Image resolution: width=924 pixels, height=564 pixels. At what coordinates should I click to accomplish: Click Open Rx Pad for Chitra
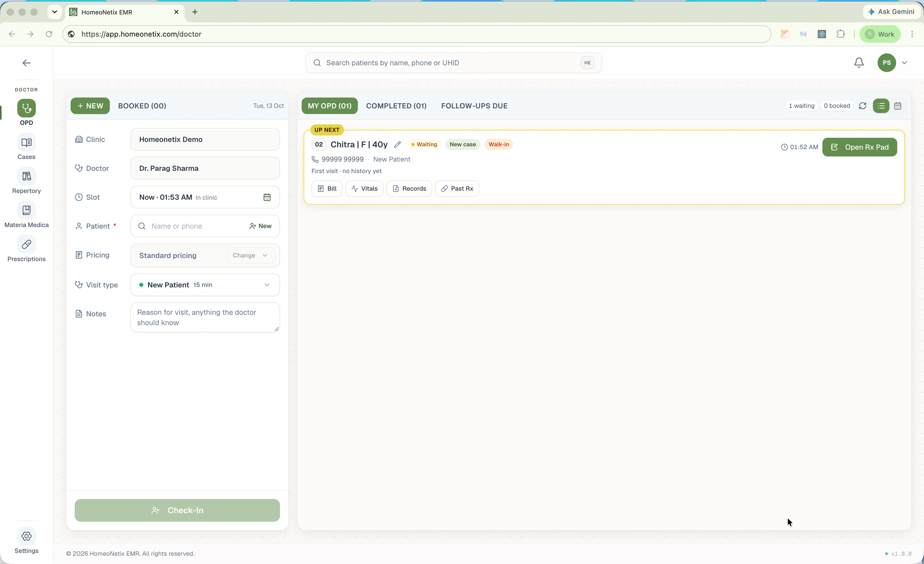[x=860, y=147]
